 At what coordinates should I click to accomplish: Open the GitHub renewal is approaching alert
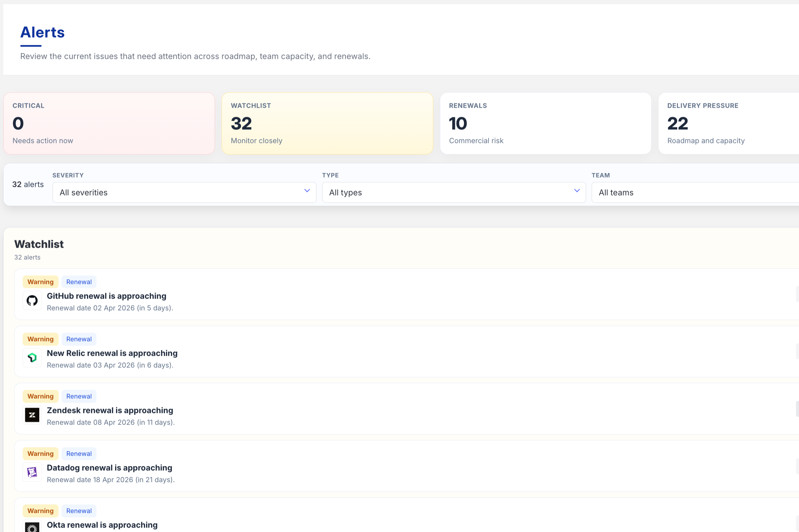106,296
